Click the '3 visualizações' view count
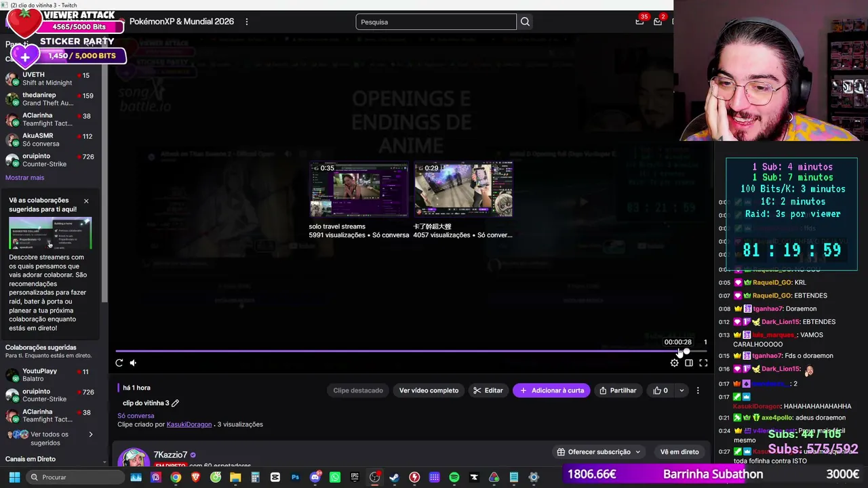The height and width of the screenshot is (488, 868). click(240, 424)
